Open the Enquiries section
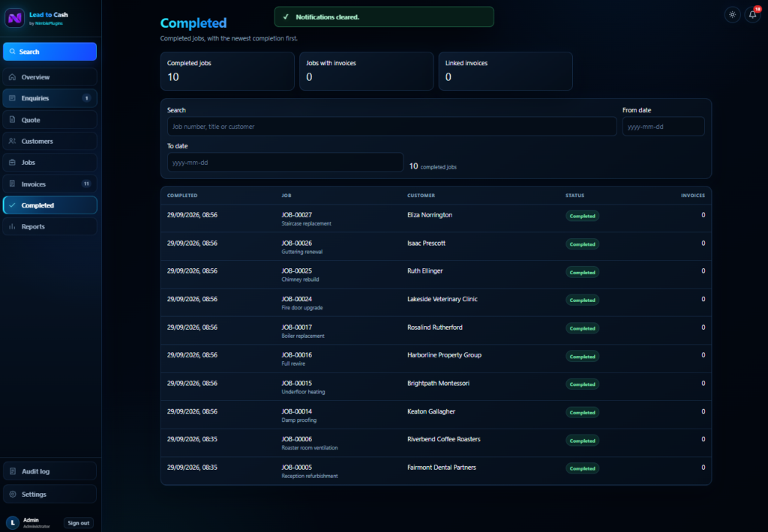Image resolution: width=768 pixels, height=532 pixels. tap(50, 98)
